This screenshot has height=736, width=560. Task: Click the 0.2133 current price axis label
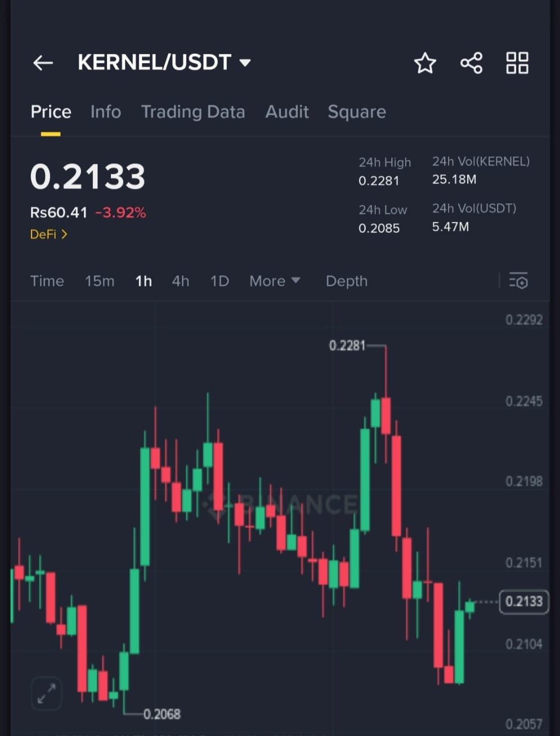tap(523, 601)
